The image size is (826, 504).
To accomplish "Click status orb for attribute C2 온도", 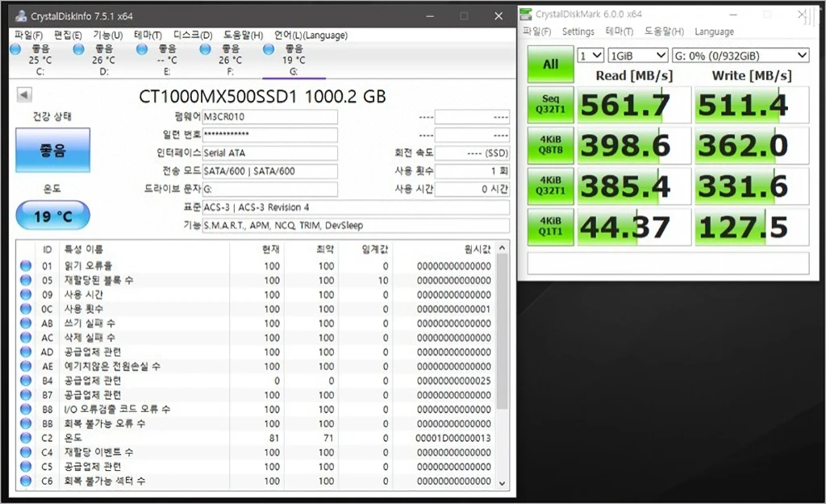I will (26, 438).
